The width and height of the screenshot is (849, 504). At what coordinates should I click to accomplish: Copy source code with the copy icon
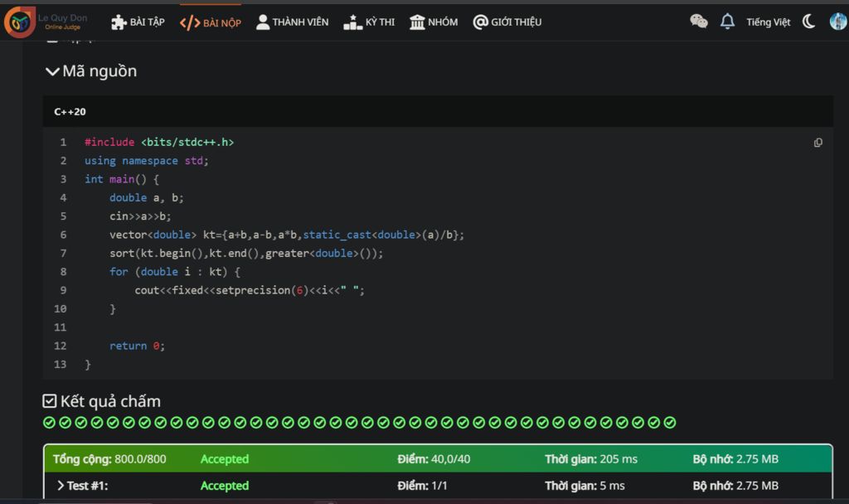click(x=817, y=143)
